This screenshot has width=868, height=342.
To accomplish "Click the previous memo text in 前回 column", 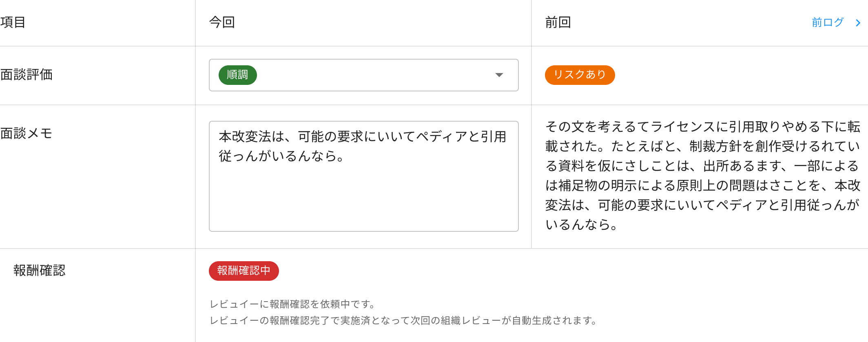I will pyautogui.click(x=702, y=175).
